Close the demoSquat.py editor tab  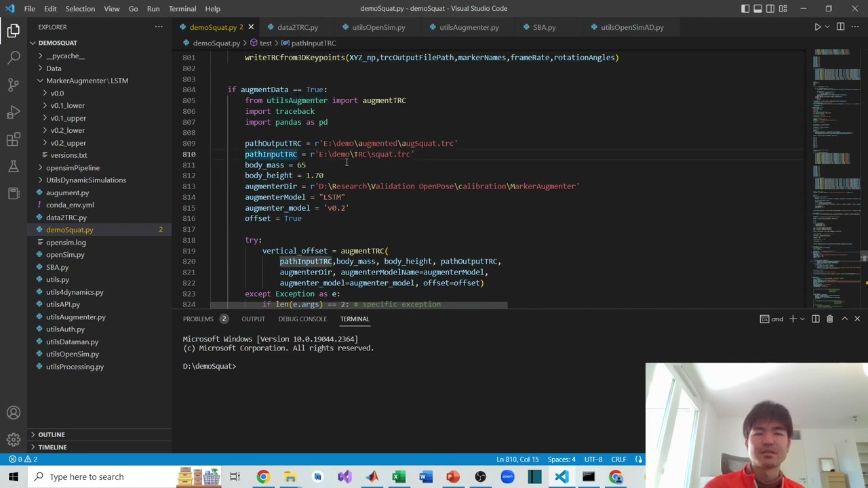pyautogui.click(x=250, y=27)
